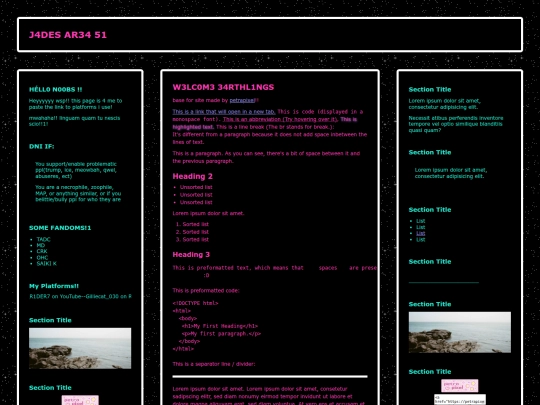Click the 'TADC' fandom list item
Image resolution: width=540 pixels, height=405 pixels.
click(43, 239)
